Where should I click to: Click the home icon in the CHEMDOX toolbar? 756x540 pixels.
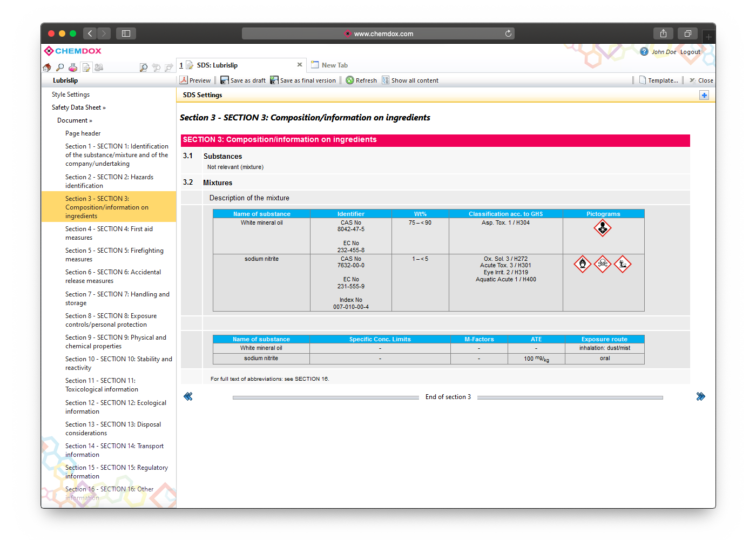pos(47,67)
